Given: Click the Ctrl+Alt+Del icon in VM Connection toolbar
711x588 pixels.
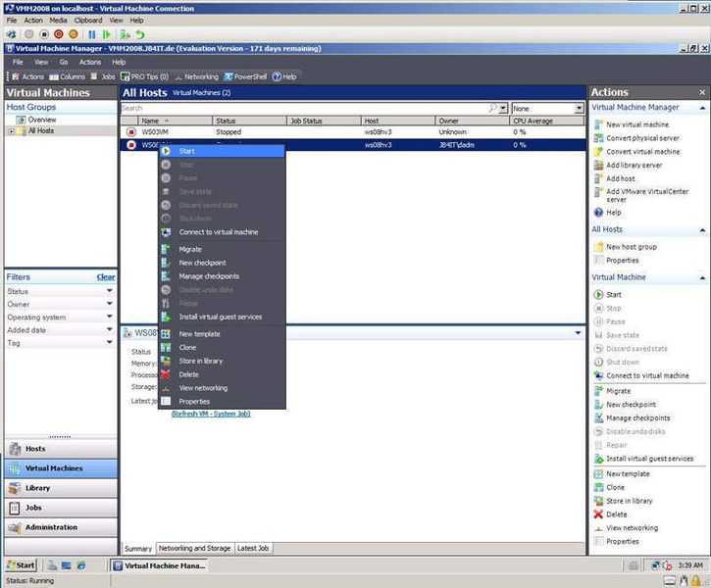Looking at the screenshot, I should (12, 34).
